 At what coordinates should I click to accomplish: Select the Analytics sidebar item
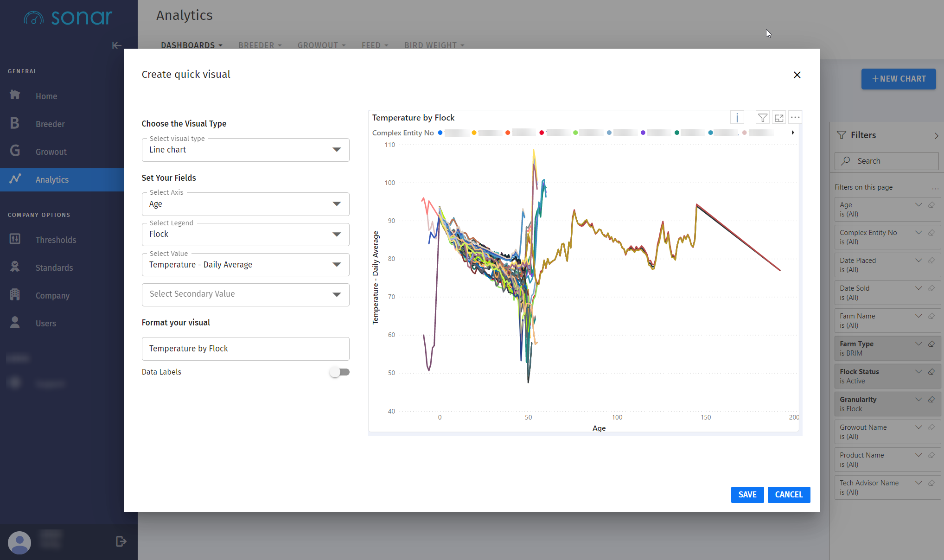(x=62, y=179)
